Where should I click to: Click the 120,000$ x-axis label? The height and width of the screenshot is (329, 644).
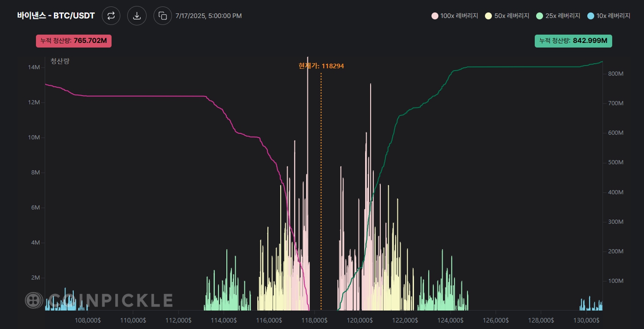click(360, 320)
